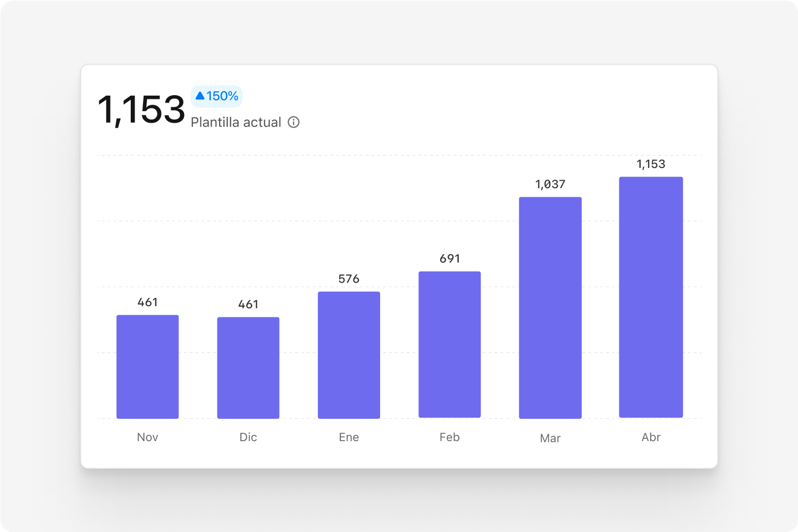Screen dimensions: 798x532
Task: Select the Mar bar in the chart
Action: [x=550, y=308]
